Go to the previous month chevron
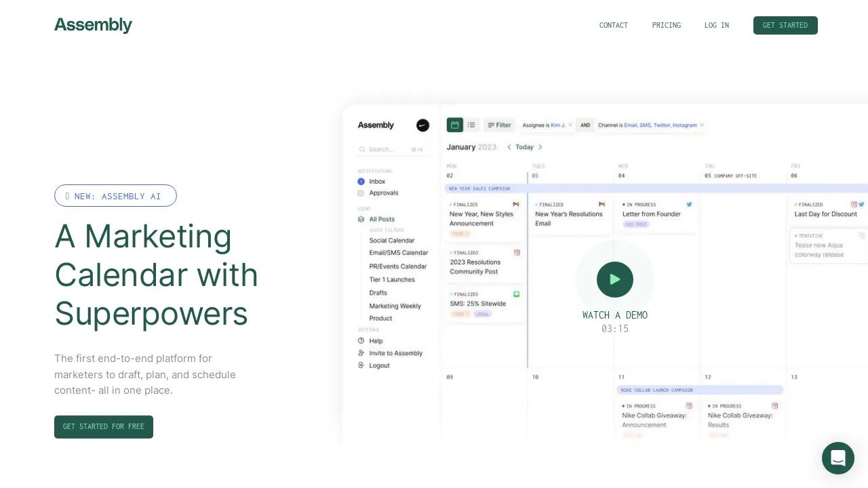The height and width of the screenshot is (488, 868). pos(509,147)
